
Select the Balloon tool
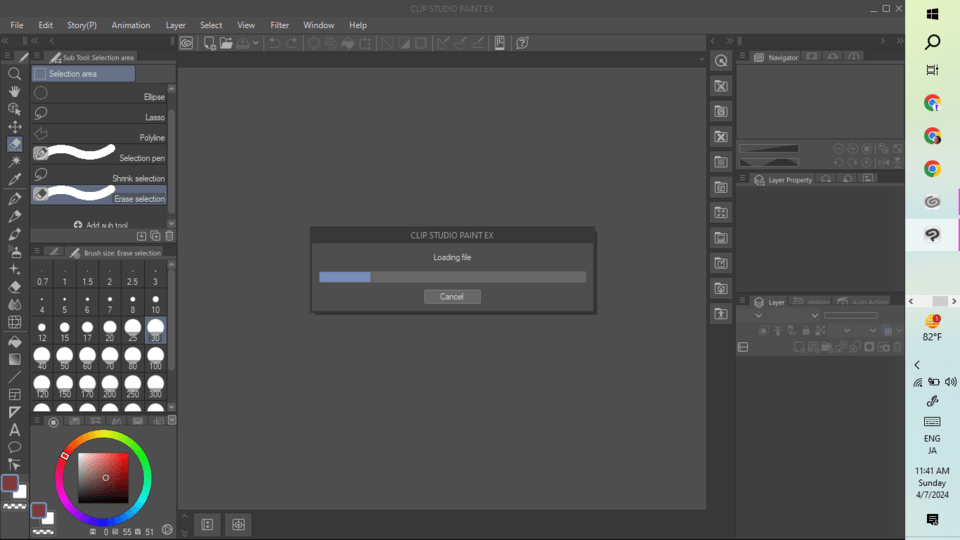15,447
